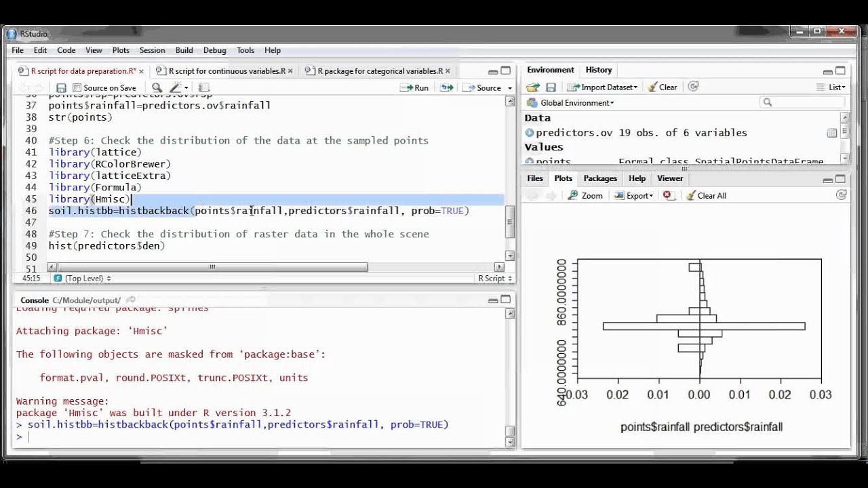Open the Source button dropdown arrow
Viewport: 868px width, 488px height.
(510, 88)
